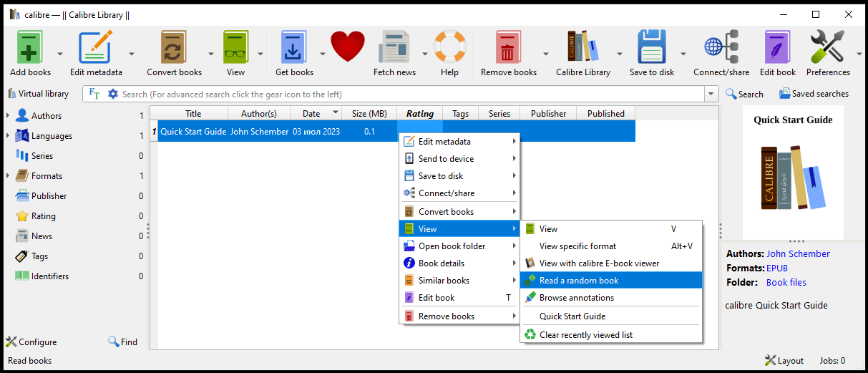Sort by the Publisher column header
This screenshot has width=868, height=373.
(x=548, y=113)
